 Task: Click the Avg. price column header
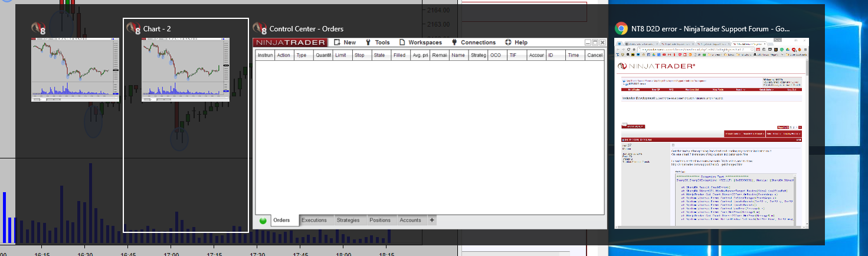[420, 55]
